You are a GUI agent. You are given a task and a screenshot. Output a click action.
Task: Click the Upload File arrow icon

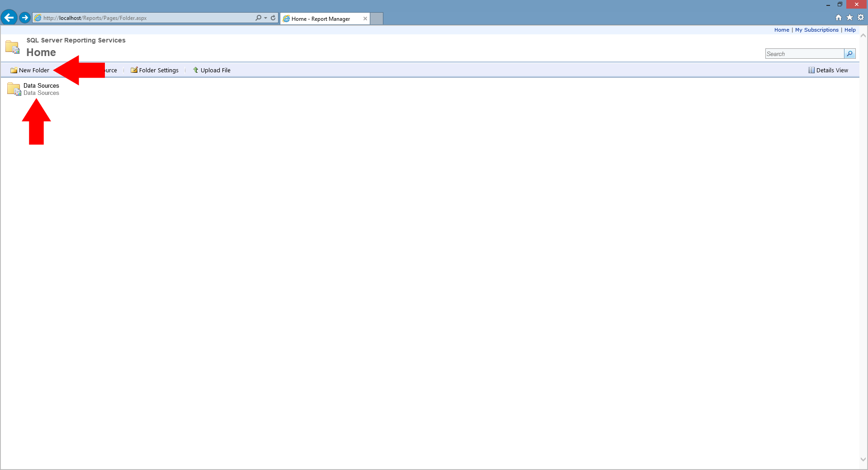click(x=196, y=70)
